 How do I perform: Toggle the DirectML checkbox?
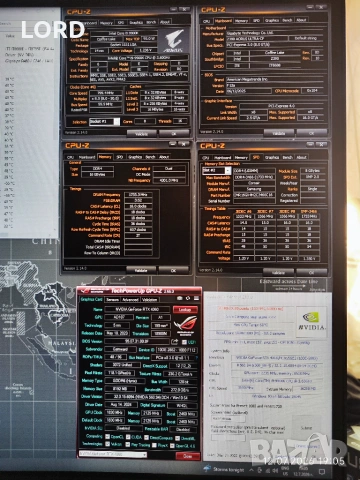(x=177, y=438)
